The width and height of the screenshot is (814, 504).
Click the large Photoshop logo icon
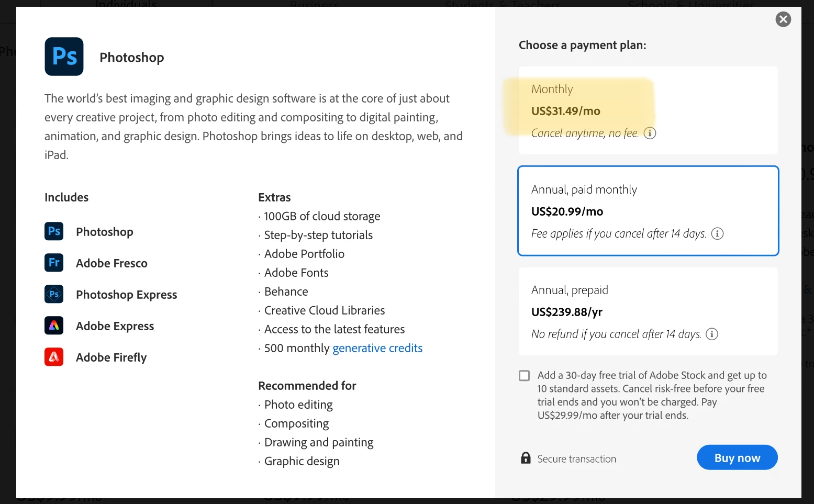pyautogui.click(x=64, y=57)
